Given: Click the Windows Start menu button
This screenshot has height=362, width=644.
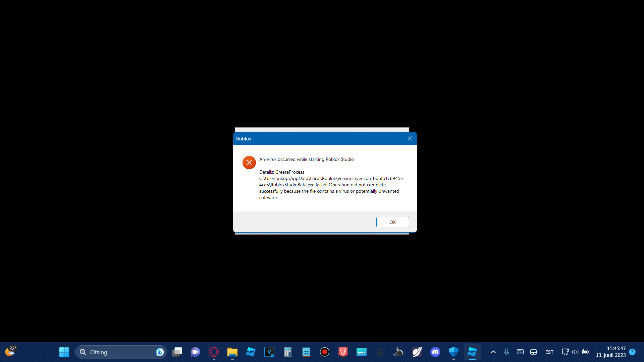Looking at the screenshot, I should pos(64,352).
